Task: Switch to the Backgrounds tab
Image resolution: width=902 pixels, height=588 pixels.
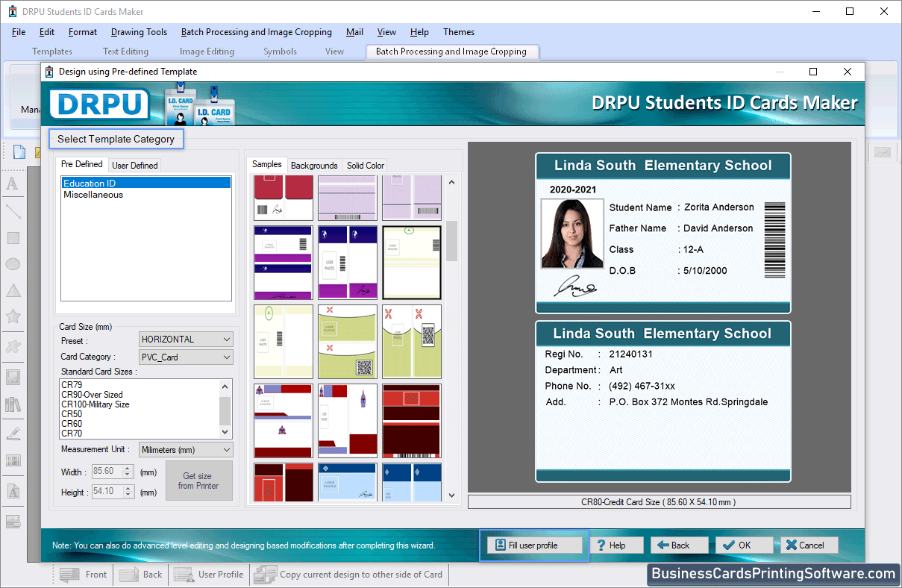Action: tap(314, 166)
